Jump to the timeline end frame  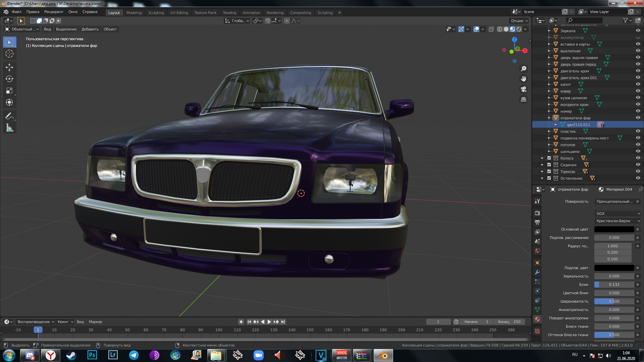[283, 322]
